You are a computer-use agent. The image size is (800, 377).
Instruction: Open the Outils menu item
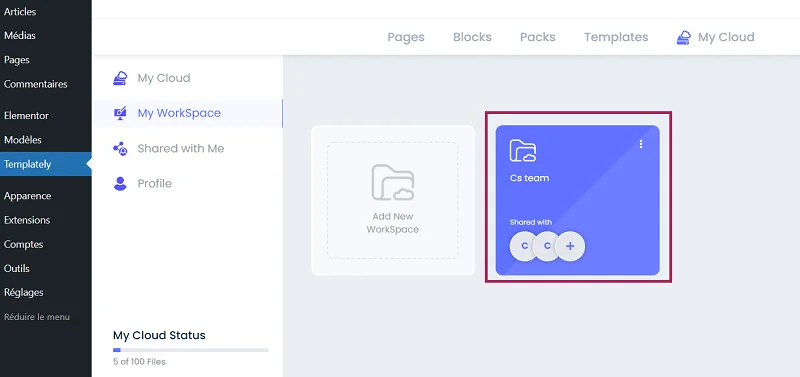(17, 268)
